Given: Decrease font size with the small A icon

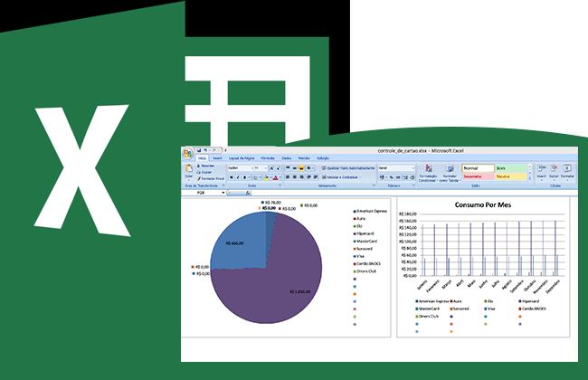Looking at the screenshot, I should click(279, 168).
